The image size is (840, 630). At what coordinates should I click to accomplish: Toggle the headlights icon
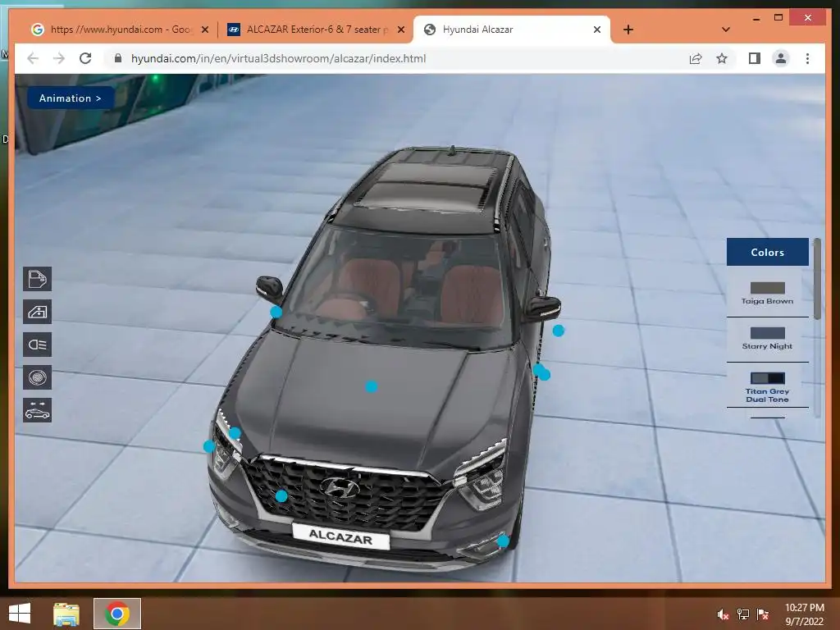[37, 345]
